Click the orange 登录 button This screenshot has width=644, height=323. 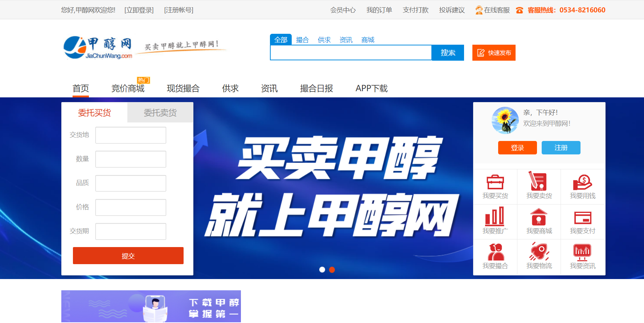tap(517, 148)
